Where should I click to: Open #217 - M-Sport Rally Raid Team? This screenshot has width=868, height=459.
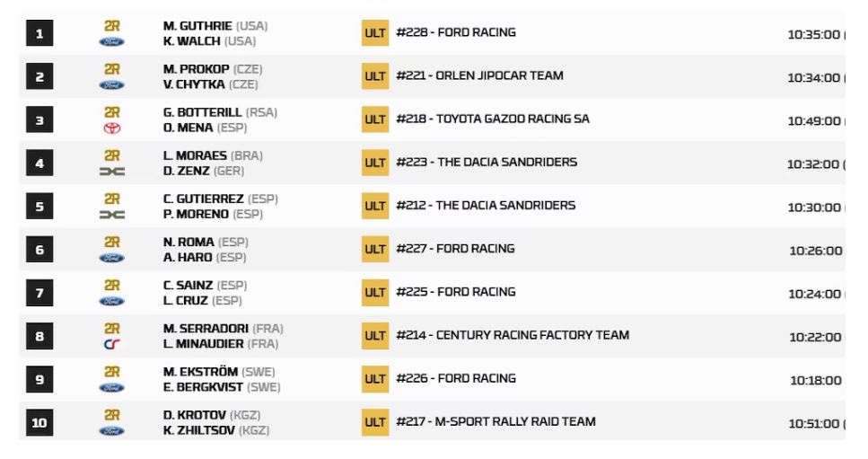[x=495, y=421]
